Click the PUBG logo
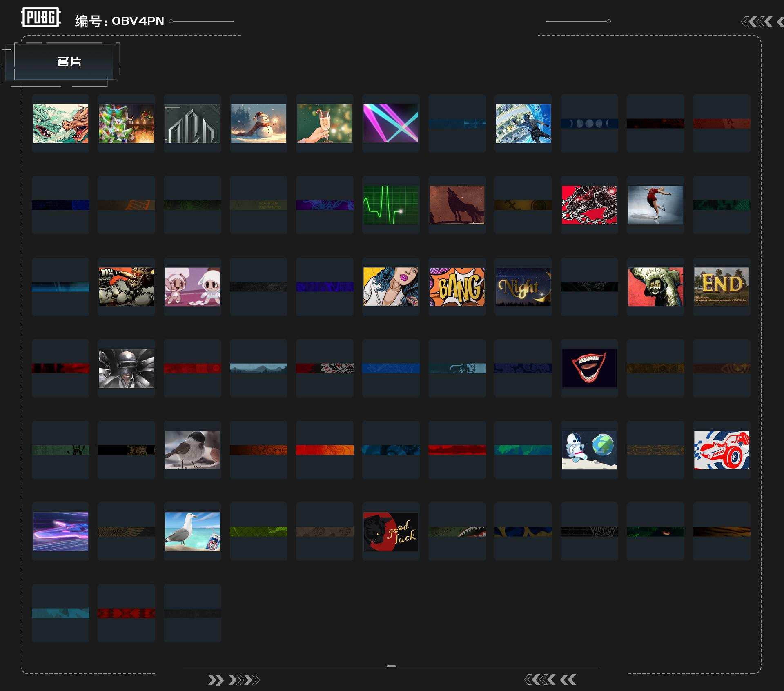The width and height of the screenshot is (784, 691). pos(41,17)
